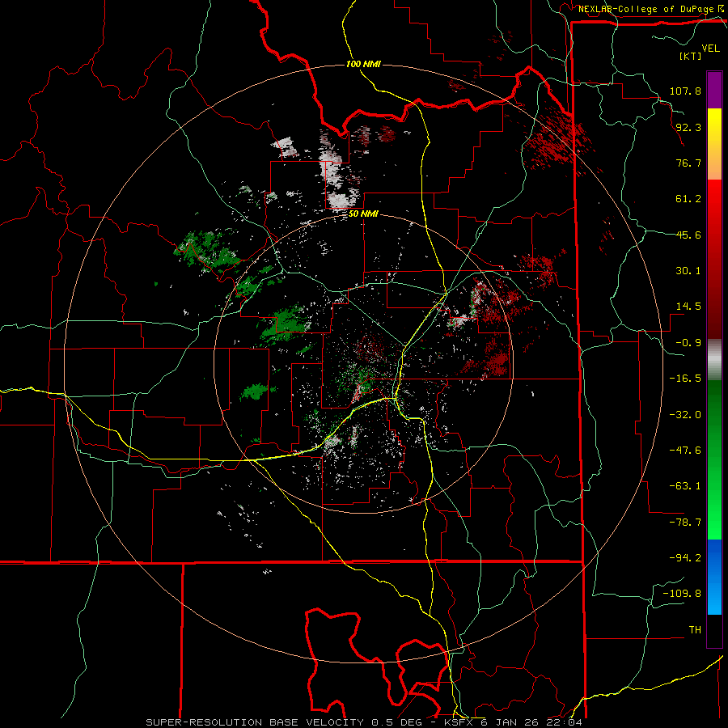Select the 14.5 value on velocity scale
Image resolution: width=728 pixels, height=728 pixels.
pyautogui.click(x=688, y=307)
